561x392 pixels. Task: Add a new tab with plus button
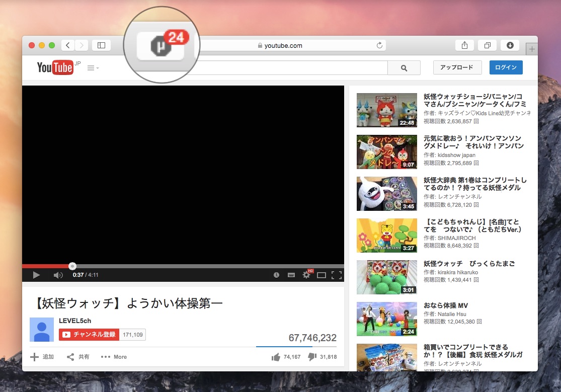(532, 49)
